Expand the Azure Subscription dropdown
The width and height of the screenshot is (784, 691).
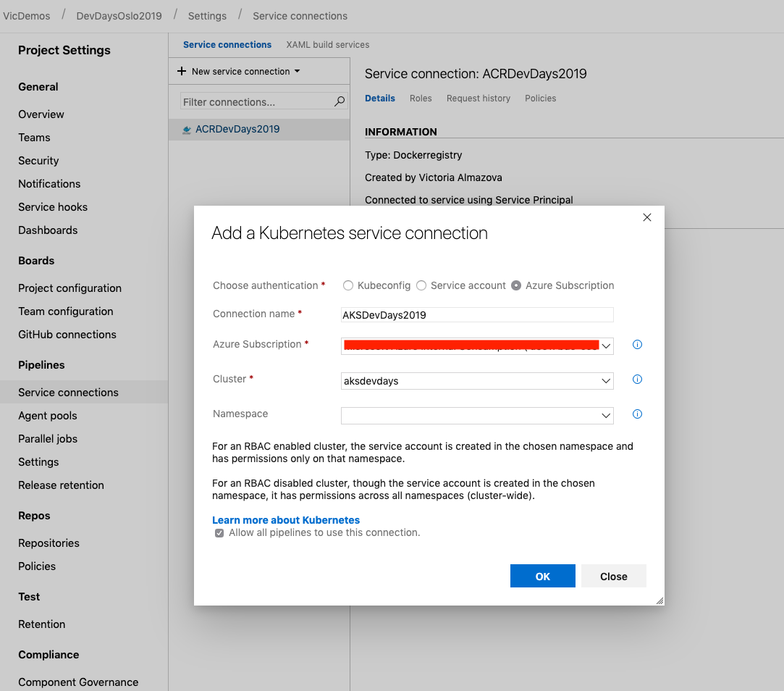(x=606, y=346)
